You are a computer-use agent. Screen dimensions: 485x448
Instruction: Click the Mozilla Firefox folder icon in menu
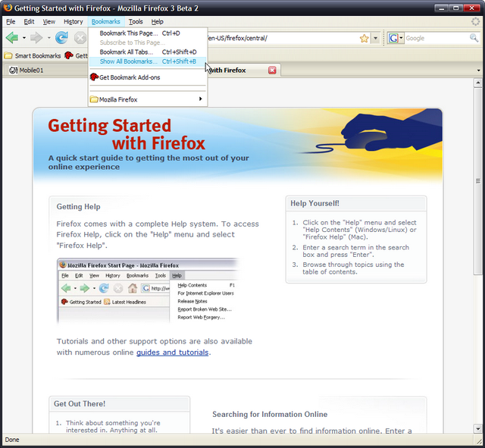(x=94, y=99)
